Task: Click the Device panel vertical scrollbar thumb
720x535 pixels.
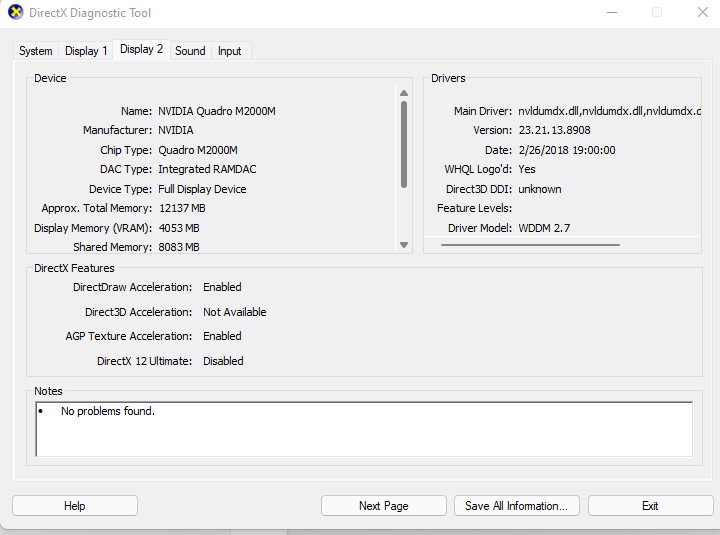Action: (404, 144)
